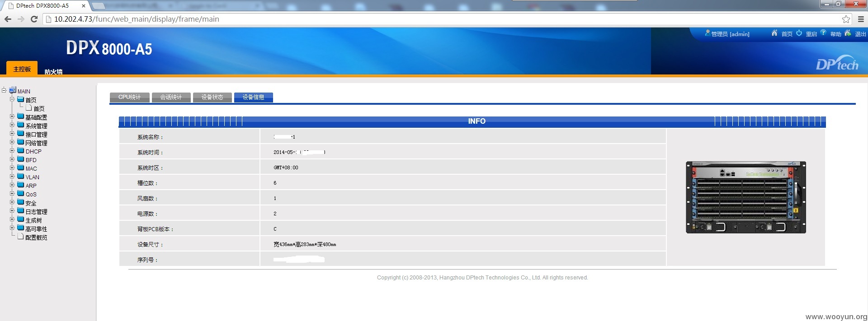Select 安全 in the navigation tree
The width and height of the screenshot is (868, 321).
click(31, 203)
